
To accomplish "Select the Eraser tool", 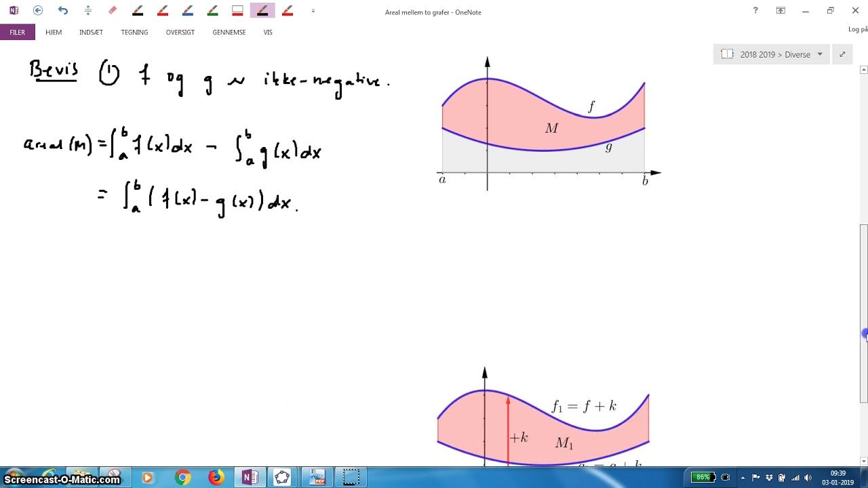I will pyautogui.click(x=113, y=11).
